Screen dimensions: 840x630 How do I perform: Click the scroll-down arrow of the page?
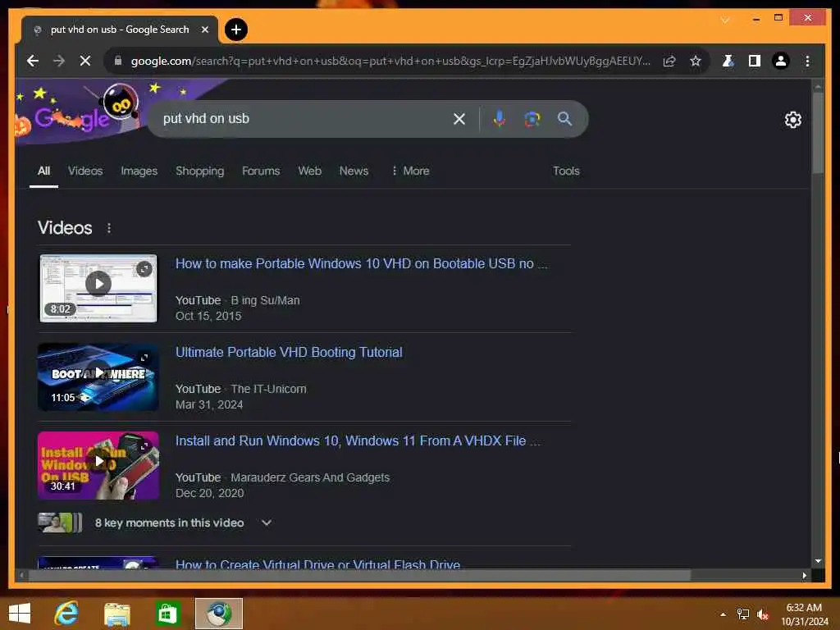[x=818, y=561]
